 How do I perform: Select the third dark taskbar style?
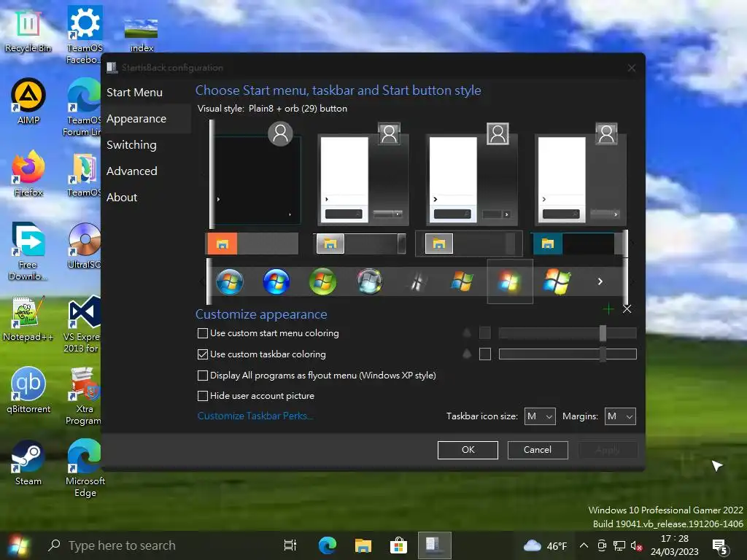470,244
